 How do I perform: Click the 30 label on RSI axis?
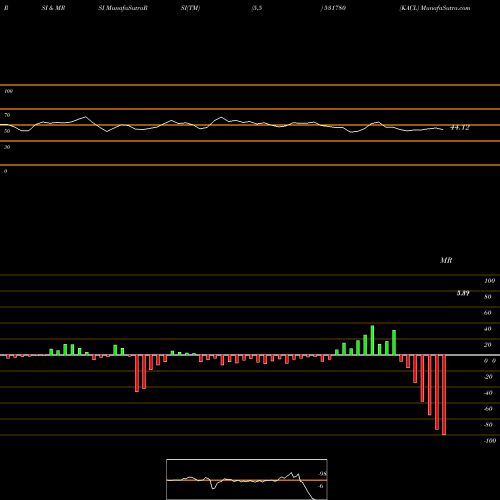pyautogui.click(x=7, y=147)
